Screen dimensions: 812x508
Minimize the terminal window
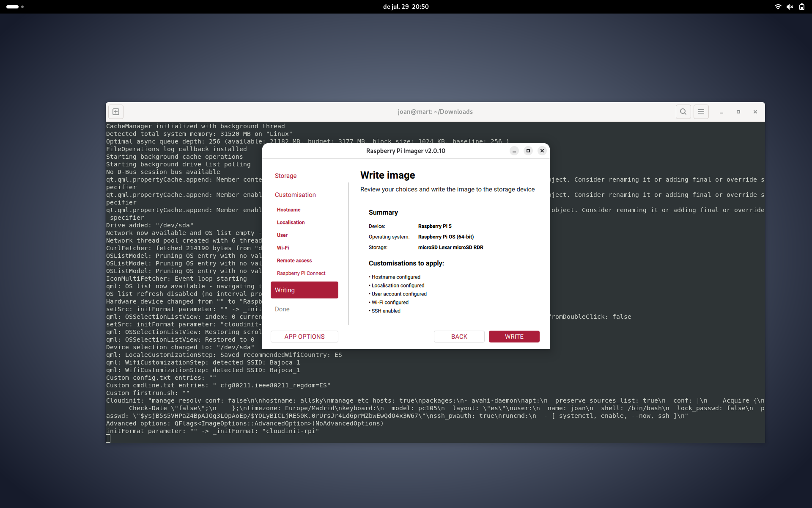(721, 112)
